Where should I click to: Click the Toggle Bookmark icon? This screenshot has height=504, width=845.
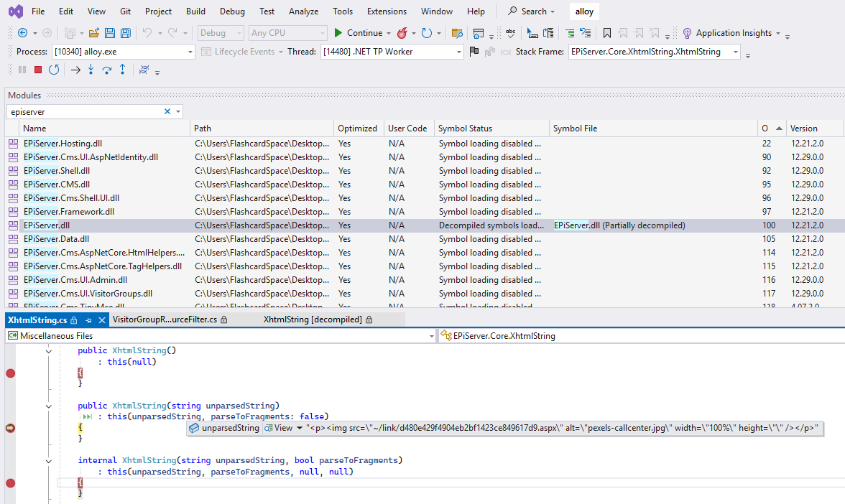pos(606,33)
